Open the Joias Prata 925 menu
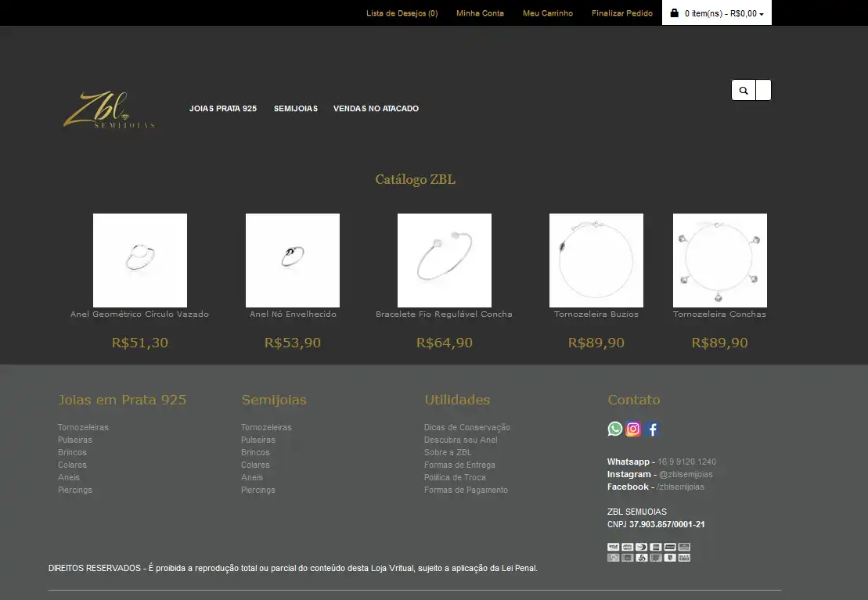Screen dimensions: 868x600 (223, 109)
